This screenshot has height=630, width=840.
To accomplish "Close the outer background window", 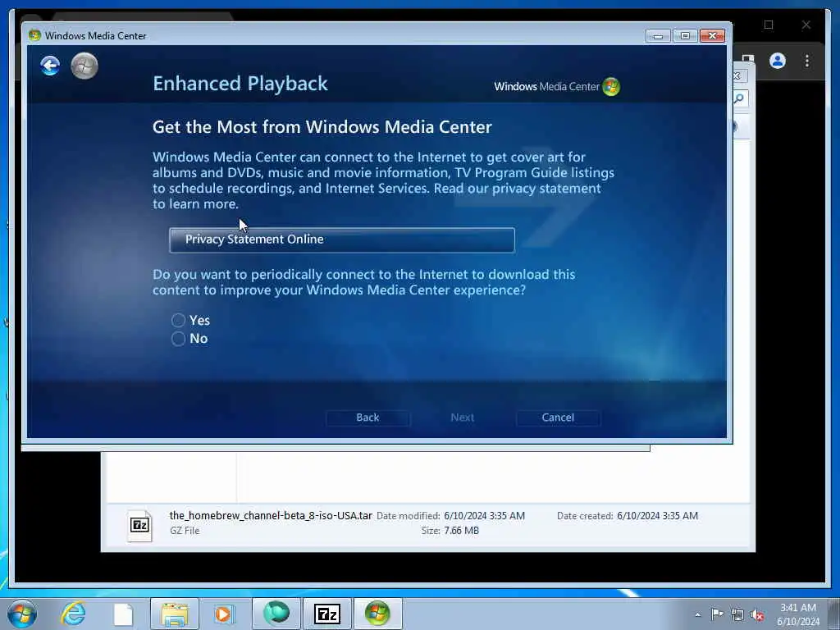I will click(x=806, y=25).
